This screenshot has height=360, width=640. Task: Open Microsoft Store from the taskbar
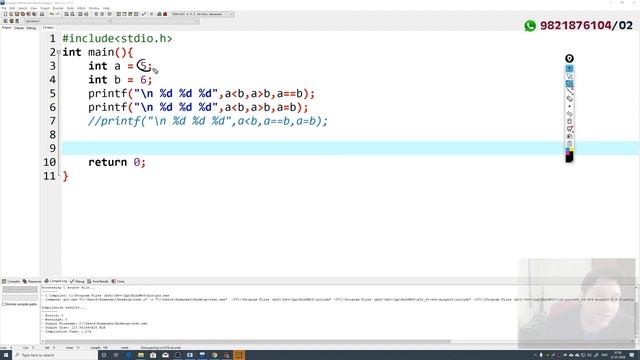click(153, 355)
